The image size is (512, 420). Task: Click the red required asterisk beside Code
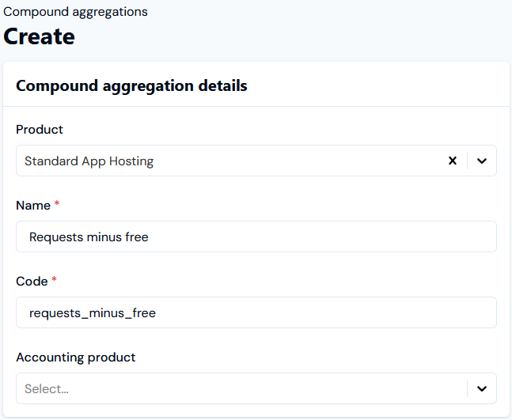pyautogui.click(x=54, y=279)
